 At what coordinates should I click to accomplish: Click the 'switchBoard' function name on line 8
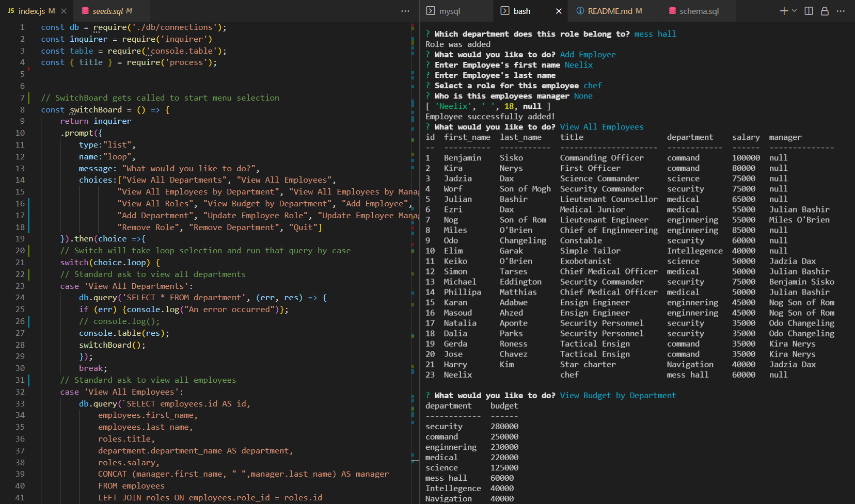coord(96,109)
